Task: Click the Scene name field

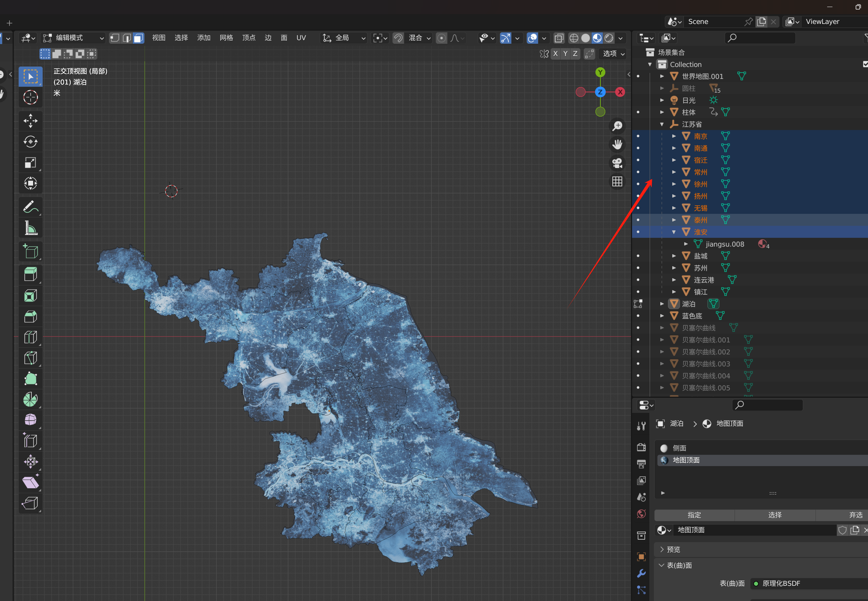Action: [713, 22]
